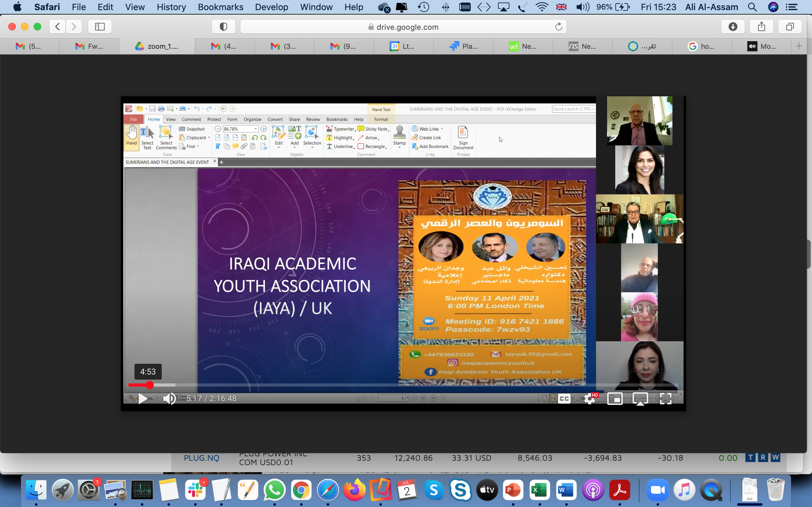This screenshot has width=812, height=507.
Task: Click the red video progress scrubber
Action: click(150, 385)
